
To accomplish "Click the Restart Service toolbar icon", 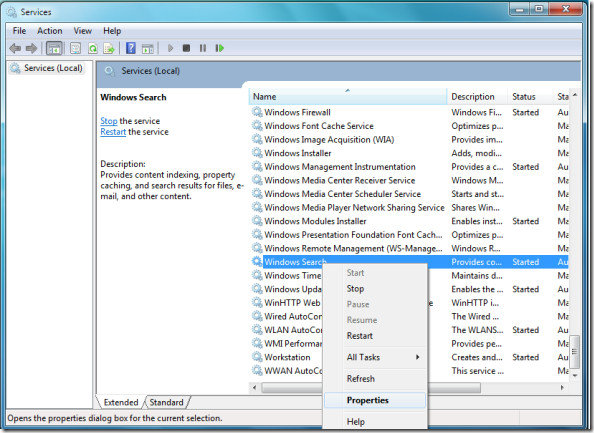I will click(219, 48).
